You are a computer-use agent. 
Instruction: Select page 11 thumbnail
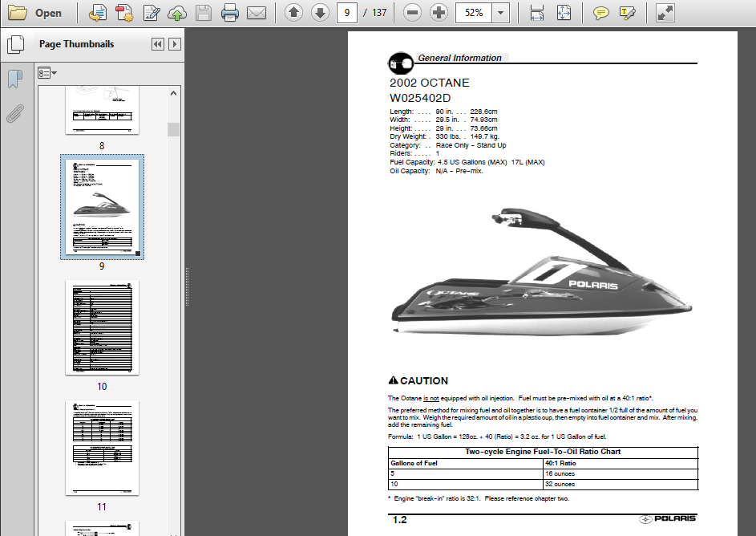click(x=102, y=448)
